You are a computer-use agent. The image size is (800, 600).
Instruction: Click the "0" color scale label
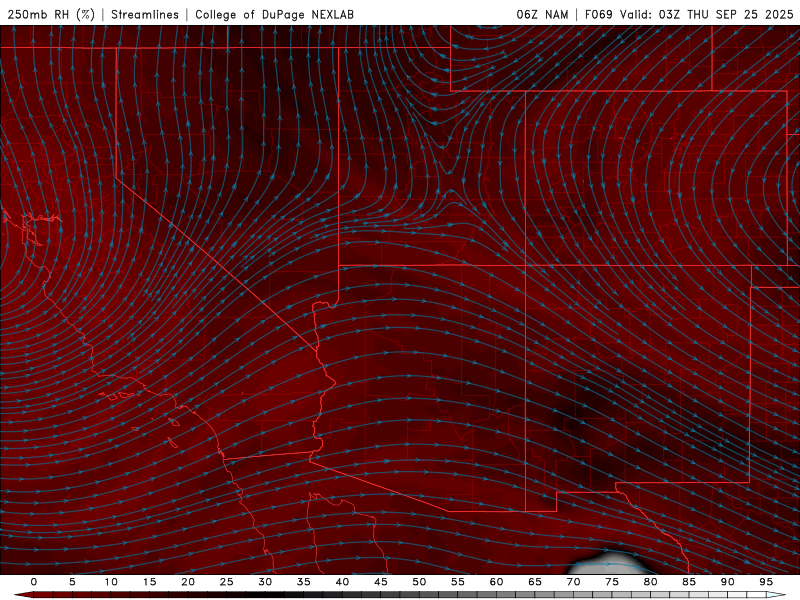click(34, 582)
